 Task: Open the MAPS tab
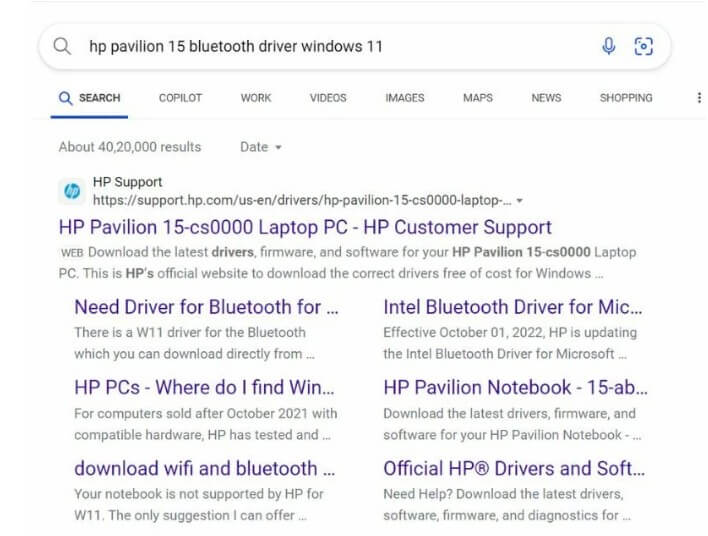[478, 98]
